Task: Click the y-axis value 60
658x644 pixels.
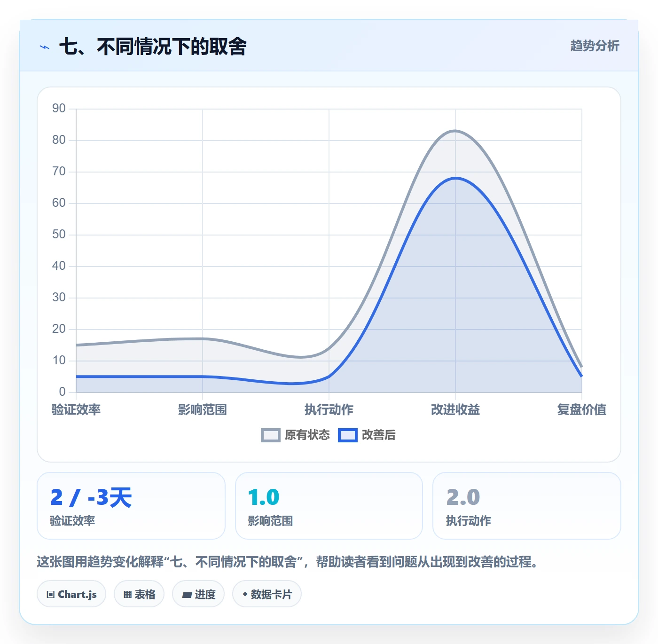Action: tap(59, 203)
